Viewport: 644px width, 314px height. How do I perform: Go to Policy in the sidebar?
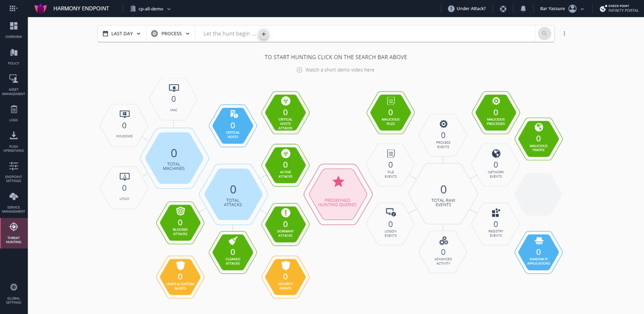coord(14,57)
